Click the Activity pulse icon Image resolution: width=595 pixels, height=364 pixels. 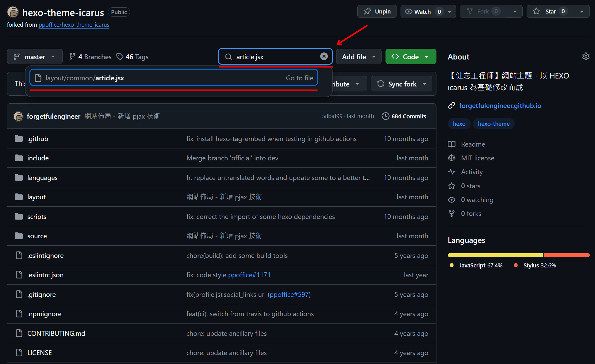451,172
